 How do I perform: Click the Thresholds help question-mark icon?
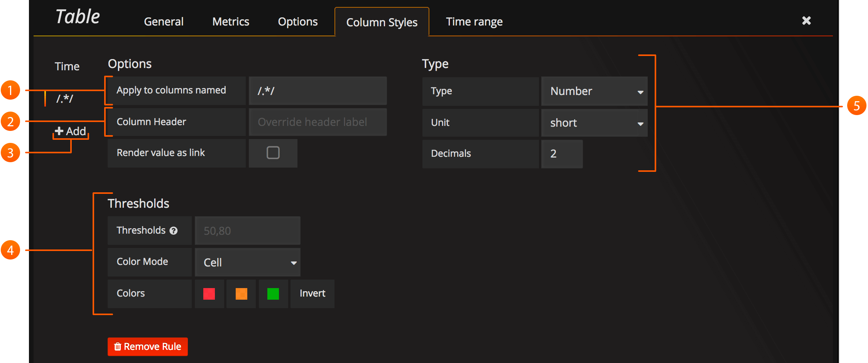pyautogui.click(x=174, y=231)
